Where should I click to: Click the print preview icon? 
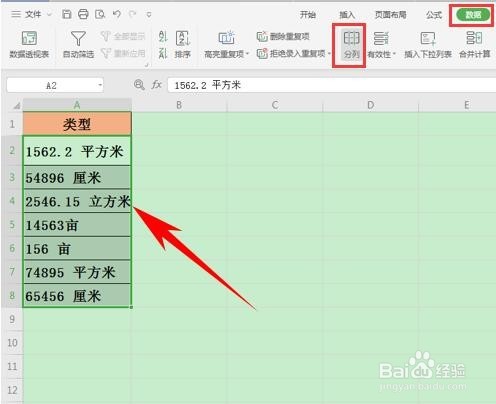point(100,14)
